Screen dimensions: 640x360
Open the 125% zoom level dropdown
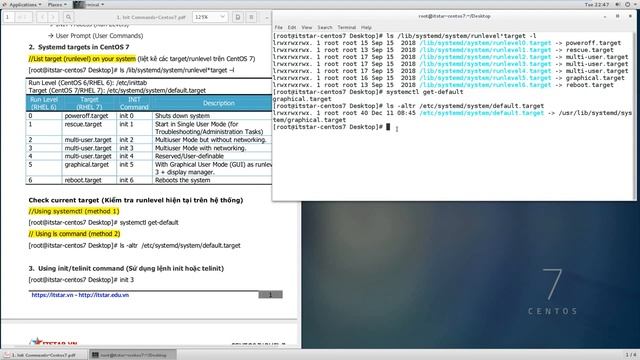[210, 17]
